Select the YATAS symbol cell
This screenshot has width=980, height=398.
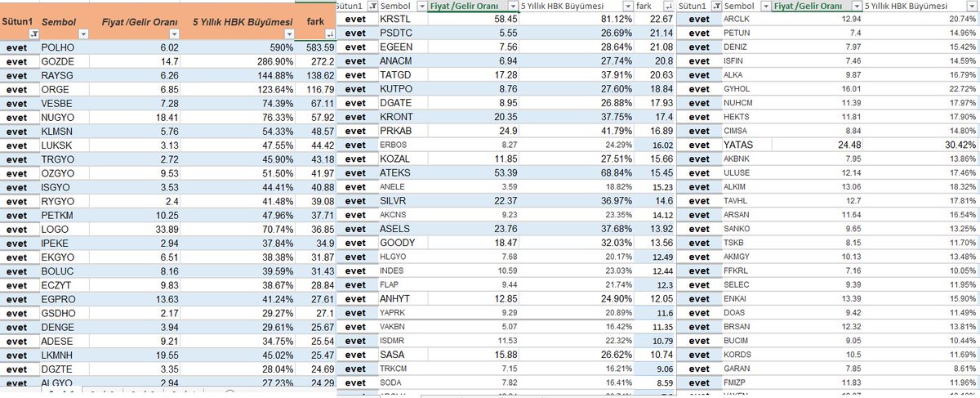pyautogui.click(x=746, y=144)
